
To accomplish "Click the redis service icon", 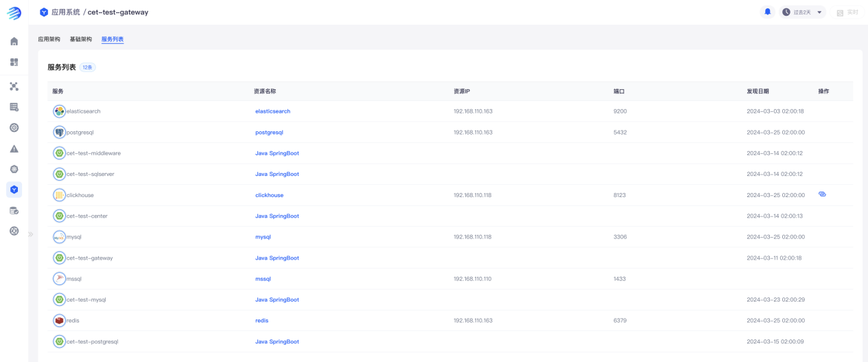I will 60,320.
